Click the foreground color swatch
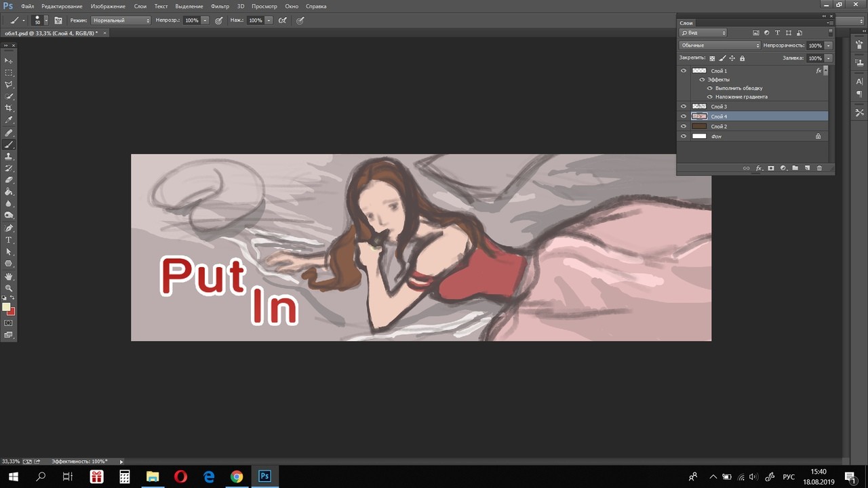This screenshot has height=488, width=868. point(7,307)
